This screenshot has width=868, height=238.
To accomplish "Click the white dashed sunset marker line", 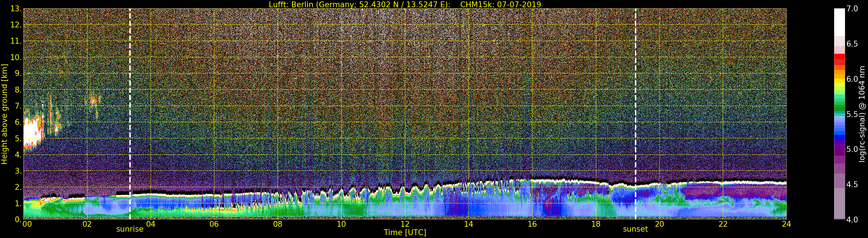I will point(635,114).
